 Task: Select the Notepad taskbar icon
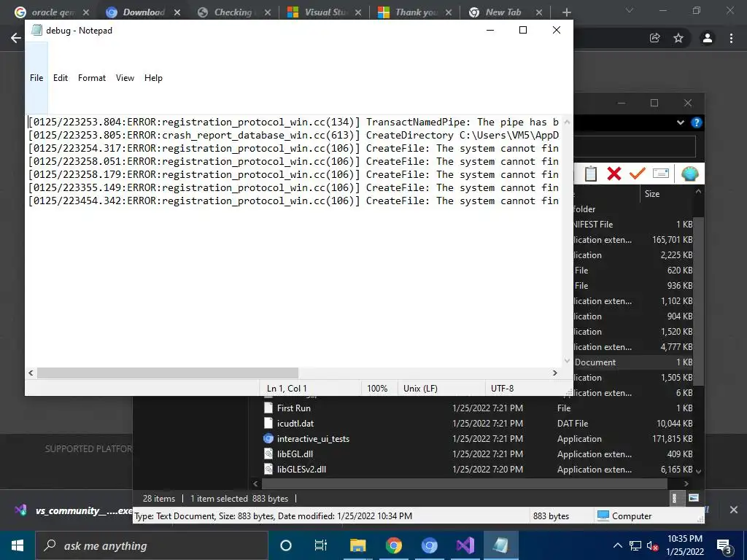[500, 545]
